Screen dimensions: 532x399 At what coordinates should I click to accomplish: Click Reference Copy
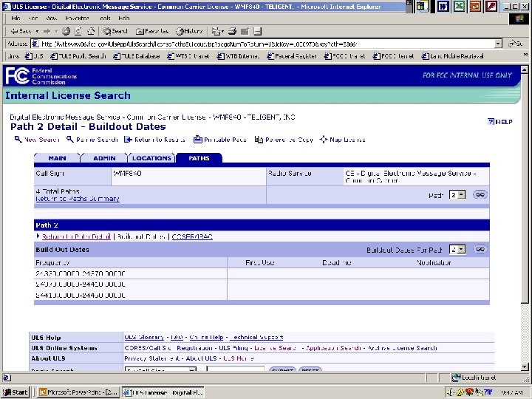pos(284,140)
